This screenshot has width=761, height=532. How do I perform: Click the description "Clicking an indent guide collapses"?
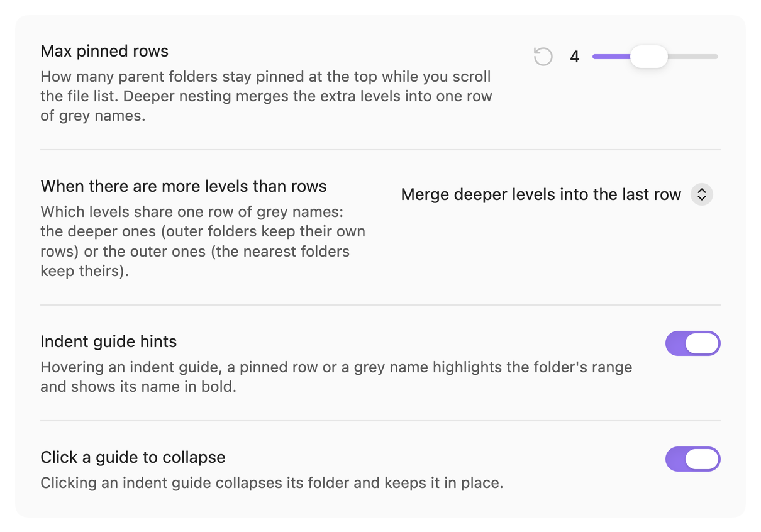pyautogui.click(x=272, y=483)
